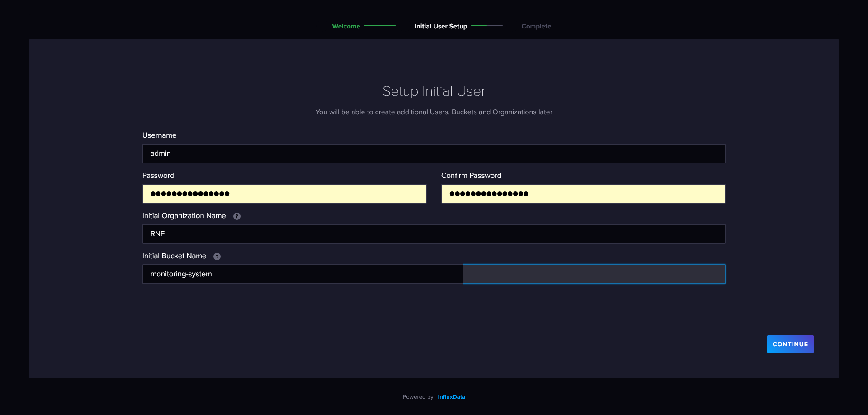Select the Initial User Setup step
The image size is (868, 415).
[440, 26]
